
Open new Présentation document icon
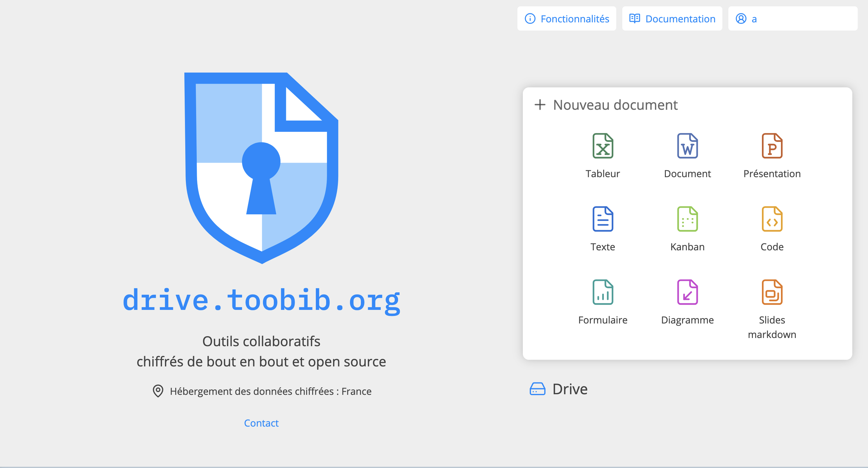tap(772, 146)
